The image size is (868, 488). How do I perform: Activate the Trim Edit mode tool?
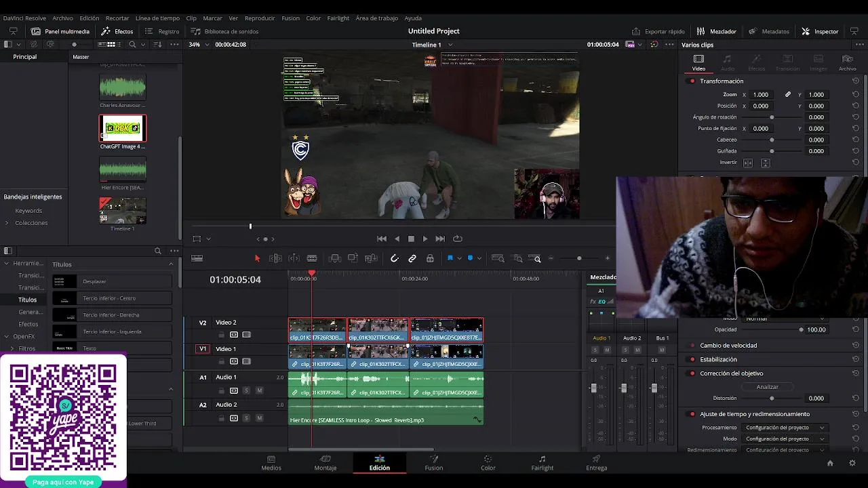(275, 258)
